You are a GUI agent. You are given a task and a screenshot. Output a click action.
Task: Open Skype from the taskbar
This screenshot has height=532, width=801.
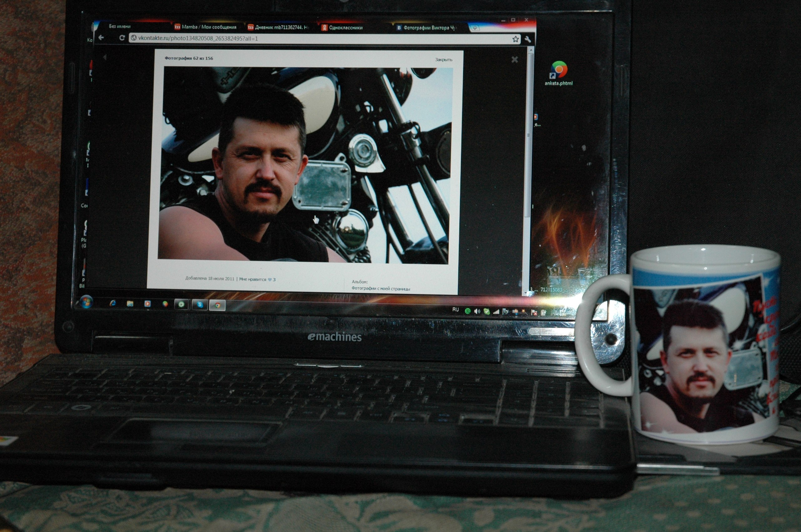[x=200, y=305]
